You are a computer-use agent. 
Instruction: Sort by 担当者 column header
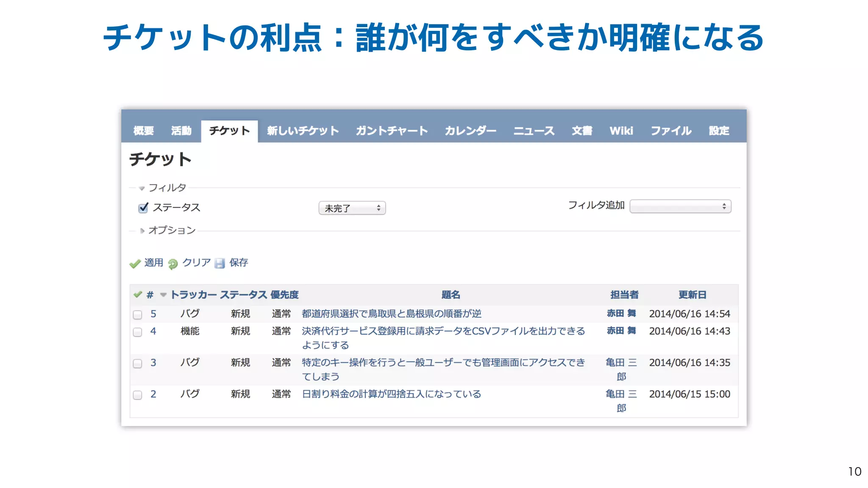click(624, 295)
